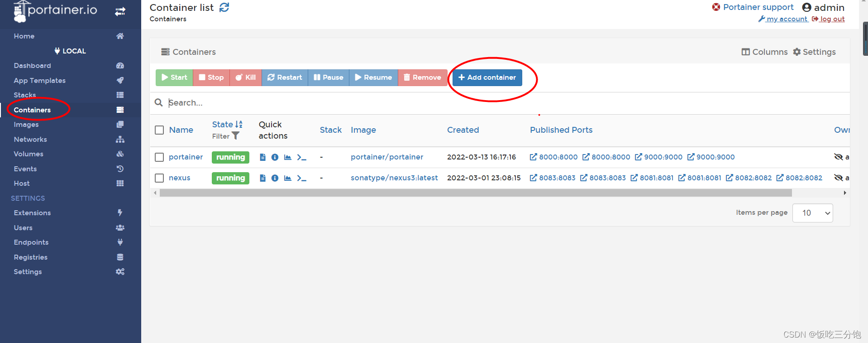Sort by Created column header
Screen dimensions: 868x343
pyautogui.click(x=463, y=130)
